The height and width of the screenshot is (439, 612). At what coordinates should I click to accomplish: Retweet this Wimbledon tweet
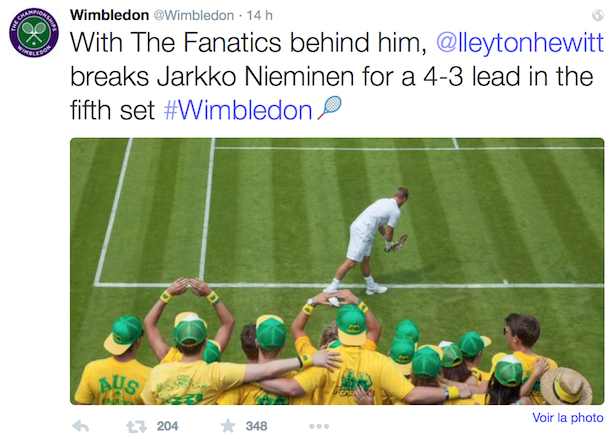coord(136,426)
